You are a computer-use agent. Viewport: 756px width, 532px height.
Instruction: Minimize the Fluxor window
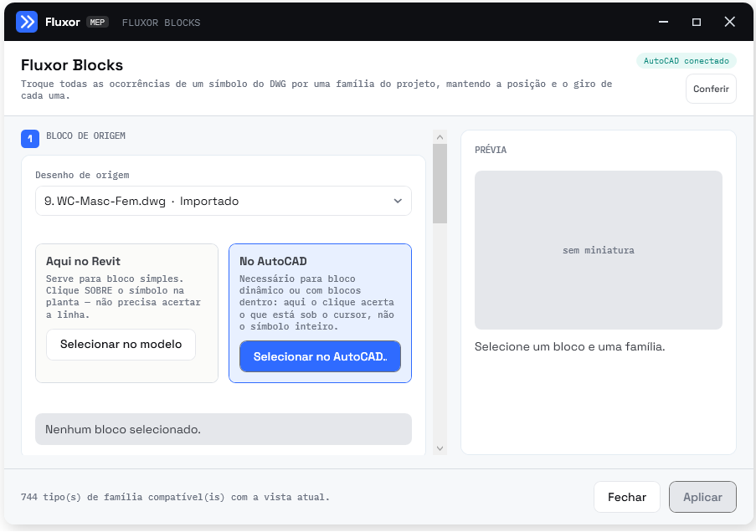(x=663, y=22)
